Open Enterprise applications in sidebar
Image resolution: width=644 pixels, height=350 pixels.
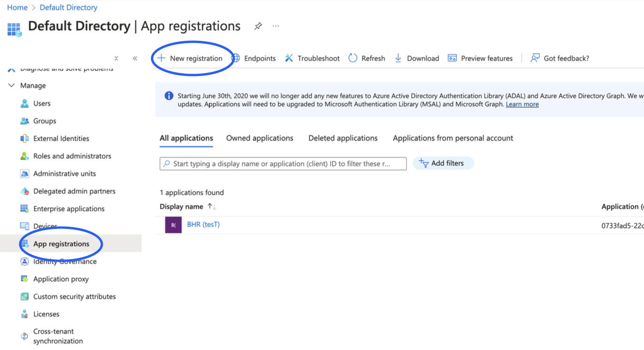69,209
